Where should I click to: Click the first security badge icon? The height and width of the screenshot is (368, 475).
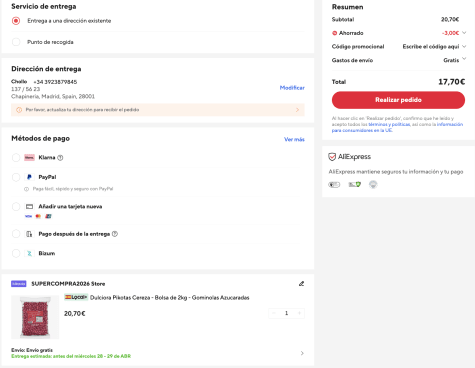pos(334,184)
